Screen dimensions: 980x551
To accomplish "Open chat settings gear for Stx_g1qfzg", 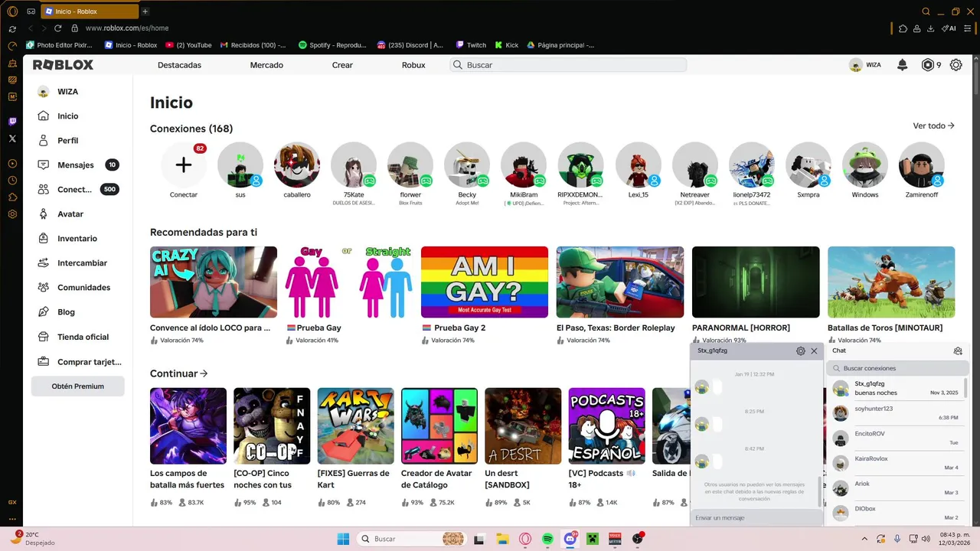I will 801,350.
